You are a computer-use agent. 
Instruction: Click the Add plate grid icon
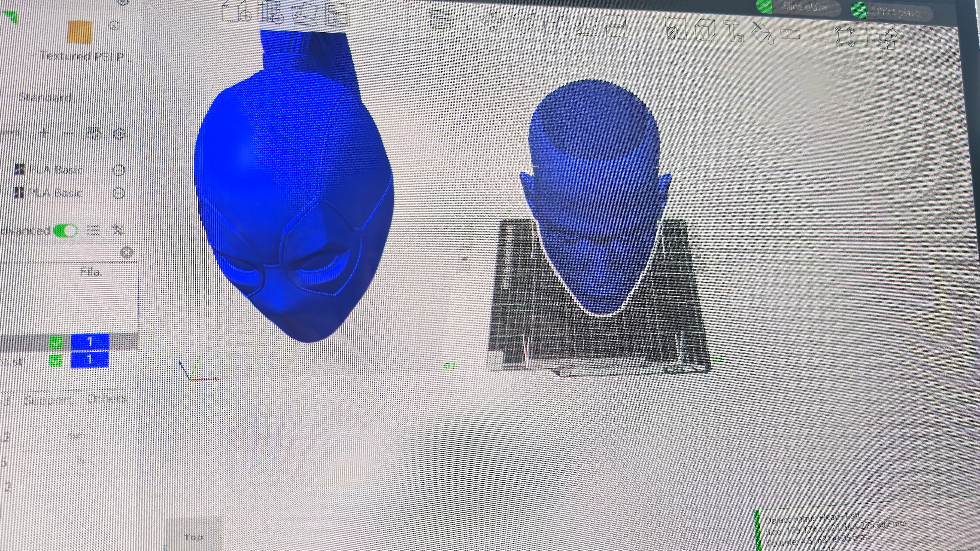(x=271, y=12)
